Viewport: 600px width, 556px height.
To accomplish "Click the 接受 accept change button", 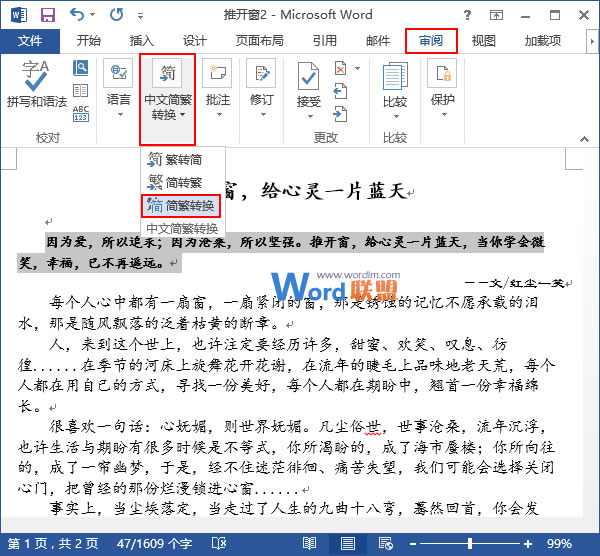I will pos(308,83).
